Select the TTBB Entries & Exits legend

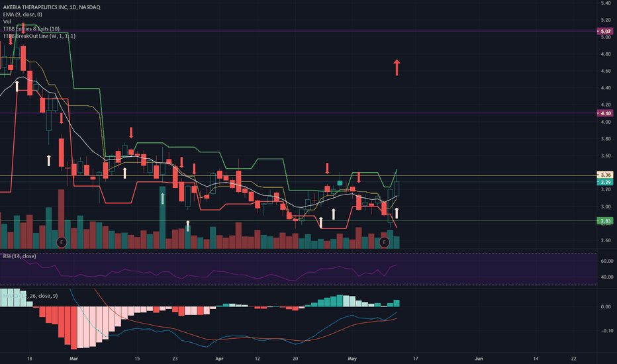tap(32, 28)
